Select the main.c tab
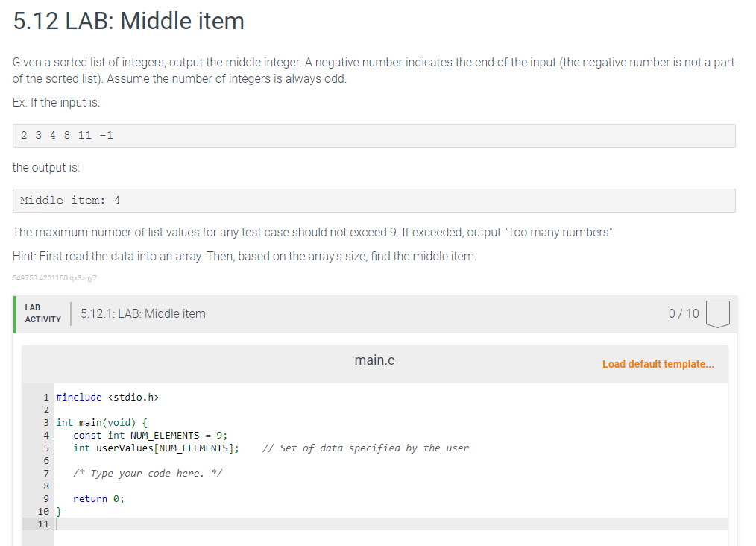 coord(374,360)
